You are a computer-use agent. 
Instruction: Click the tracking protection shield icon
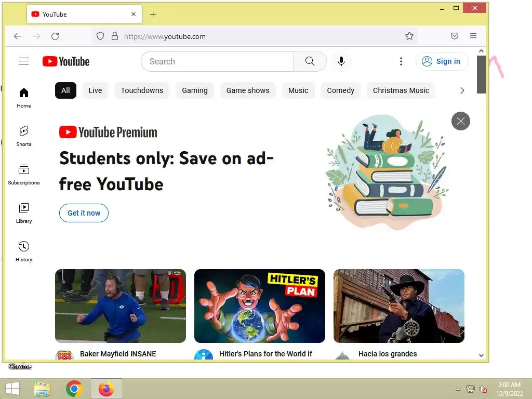pos(100,36)
